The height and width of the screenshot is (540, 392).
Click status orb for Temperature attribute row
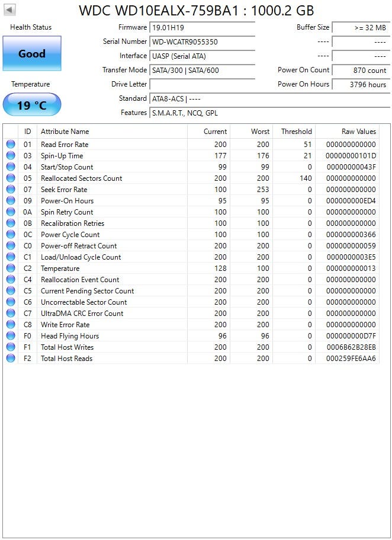coord(11,269)
